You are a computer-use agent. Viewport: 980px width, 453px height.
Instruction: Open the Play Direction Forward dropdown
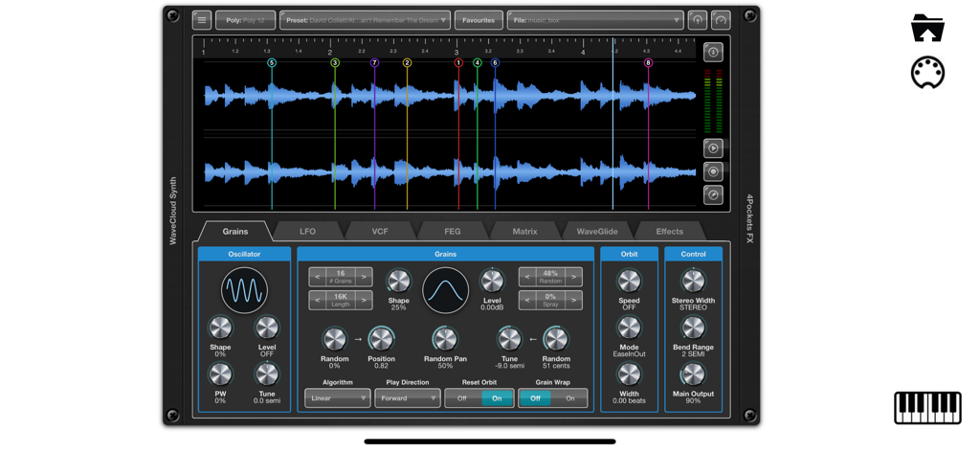pyautogui.click(x=408, y=398)
